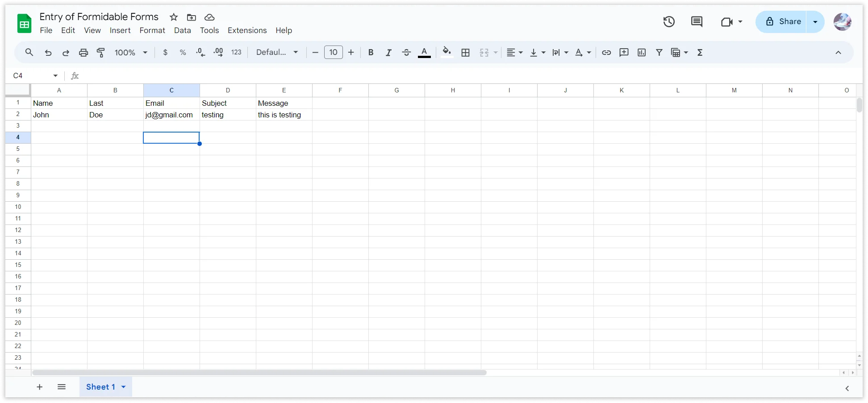The height and width of the screenshot is (403, 868).
Task: Open the Sheet 1 tab menu
Action: [124, 386]
